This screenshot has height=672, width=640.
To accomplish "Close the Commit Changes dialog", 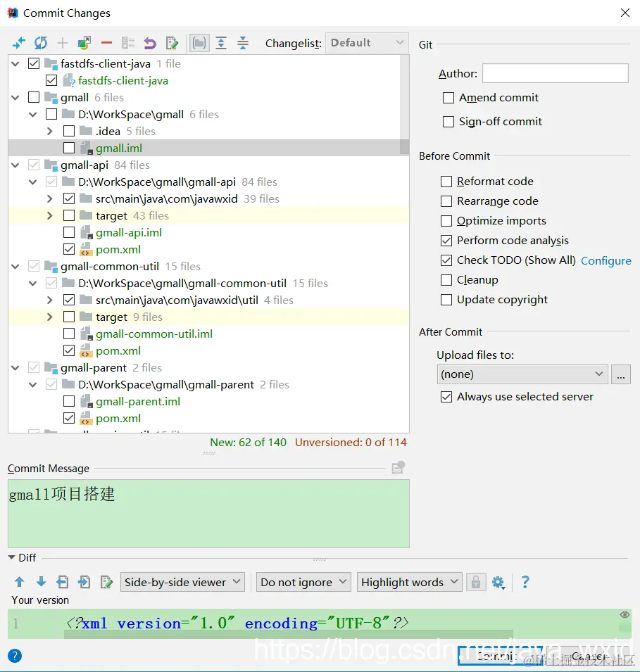I will pos(625,13).
